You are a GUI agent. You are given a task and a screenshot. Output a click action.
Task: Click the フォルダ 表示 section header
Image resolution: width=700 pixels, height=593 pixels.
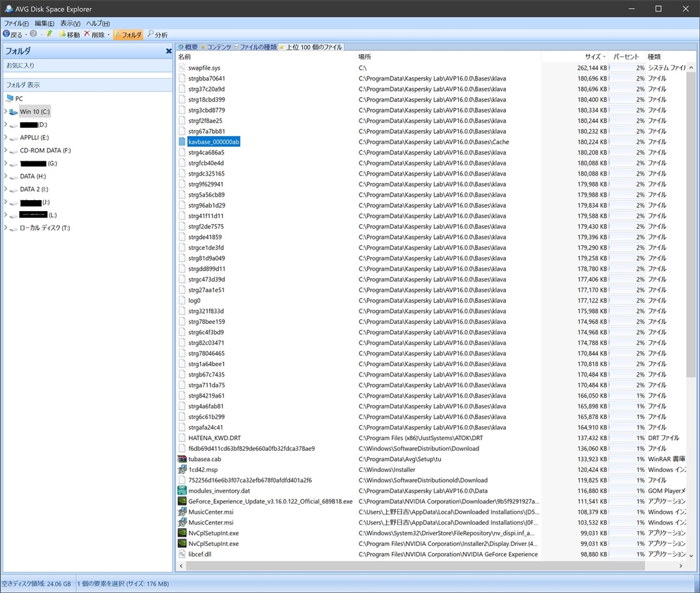coord(87,85)
